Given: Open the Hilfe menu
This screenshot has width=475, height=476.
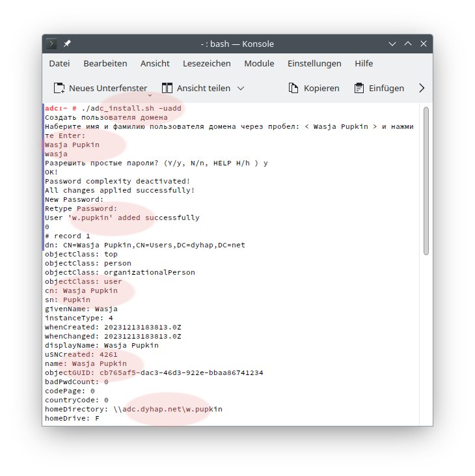Looking at the screenshot, I should coord(364,63).
